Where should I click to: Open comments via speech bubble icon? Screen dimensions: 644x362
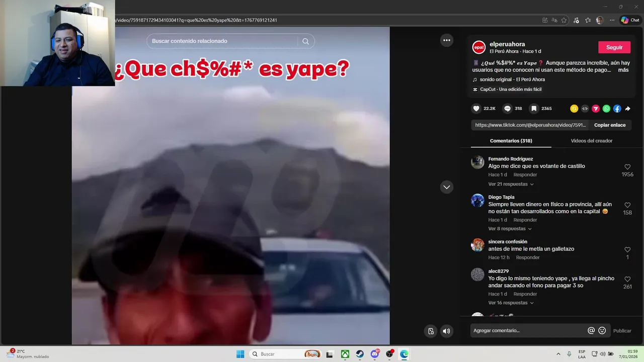pyautogui.click(x=507, y=109)
